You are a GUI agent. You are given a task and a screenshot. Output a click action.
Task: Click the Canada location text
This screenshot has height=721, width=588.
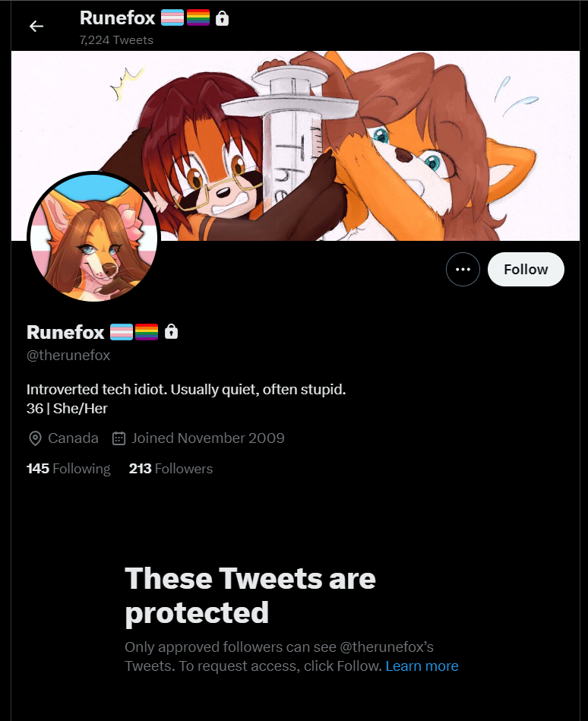coord(73,438)
